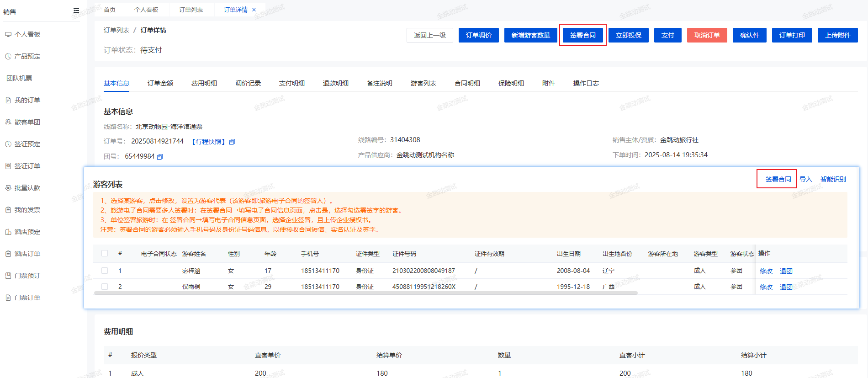Copy the group number 65449984 icon

click(x=160, y=157)
